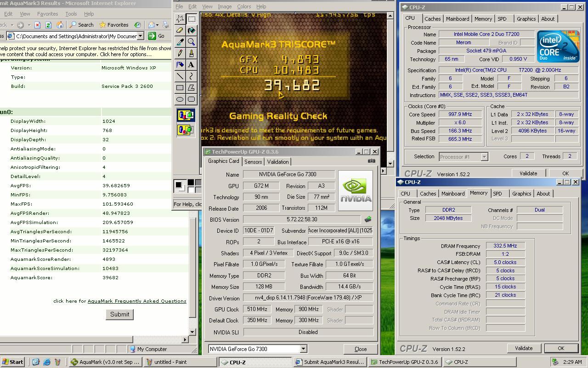
Task: Select the Curve tool in Paint
Action: tap(192, 76)
